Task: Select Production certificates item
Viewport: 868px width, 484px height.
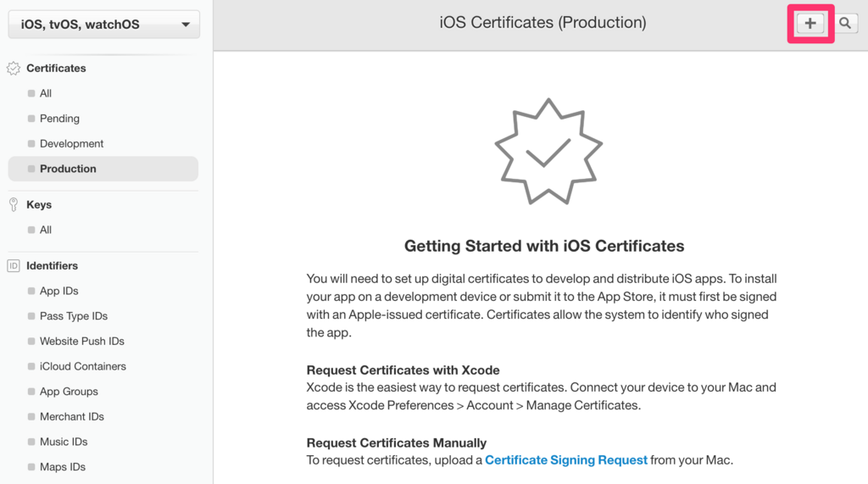Action: point(103,169)
